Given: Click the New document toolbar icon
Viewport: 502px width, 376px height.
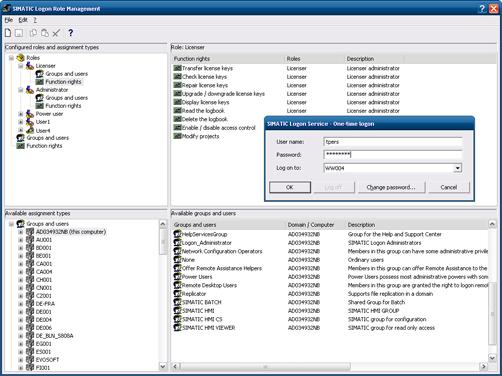Looking at the screenshot, I should point(8,33).
